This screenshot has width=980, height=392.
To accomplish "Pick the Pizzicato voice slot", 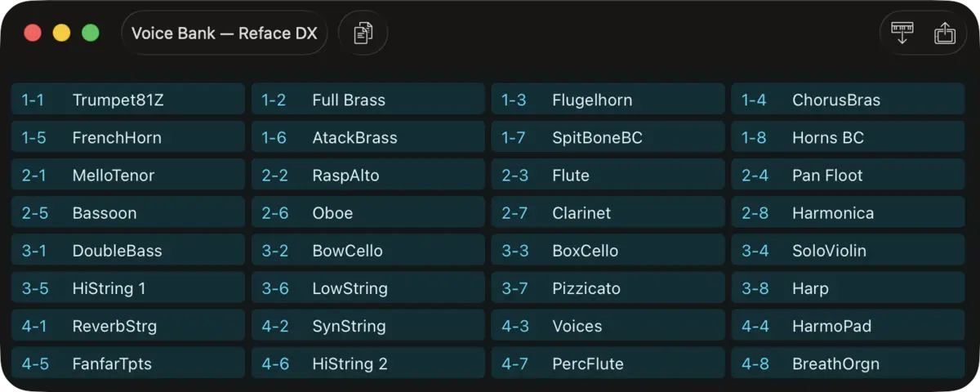I will click(608, 287).
